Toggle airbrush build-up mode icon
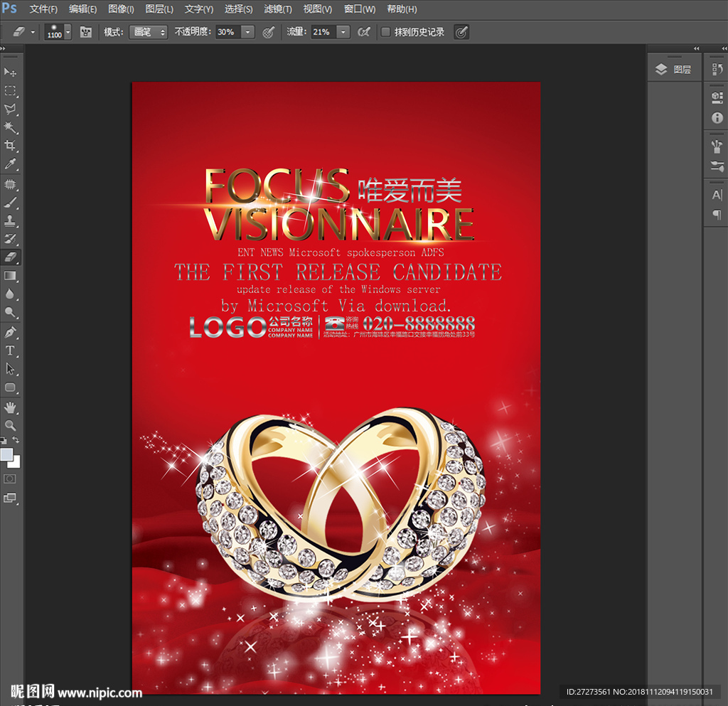Image resolution: width=728 pixels, height=706 pixels. pyautogui.click(x=363, y=32)
